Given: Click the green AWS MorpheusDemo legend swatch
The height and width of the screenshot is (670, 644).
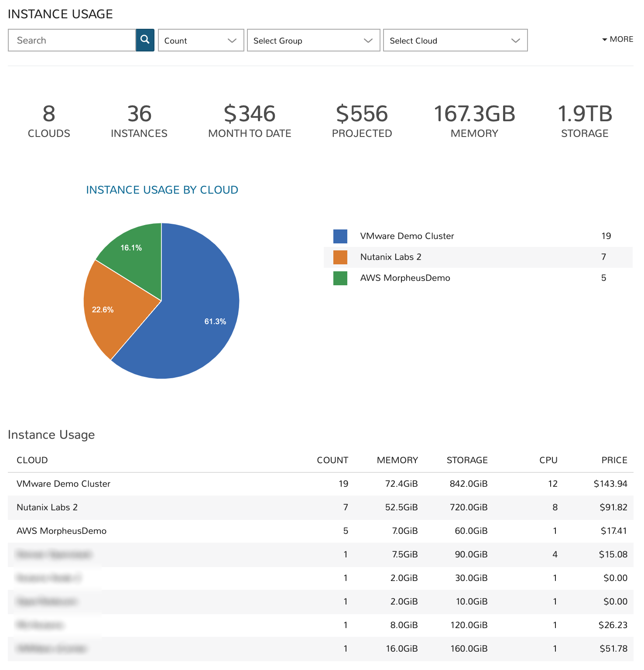Looking at the screenshot, I should click(x=340, y=278).
